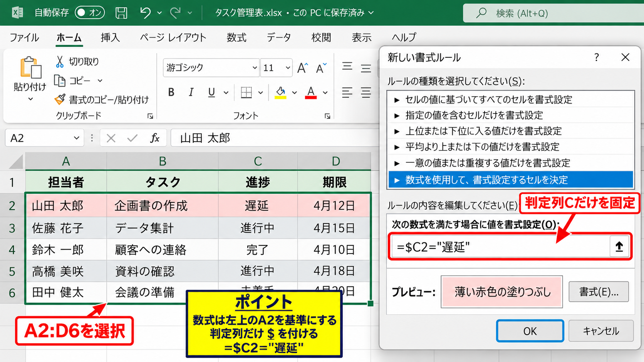Open the 表示 tab
644x362 pixels.
361,37
